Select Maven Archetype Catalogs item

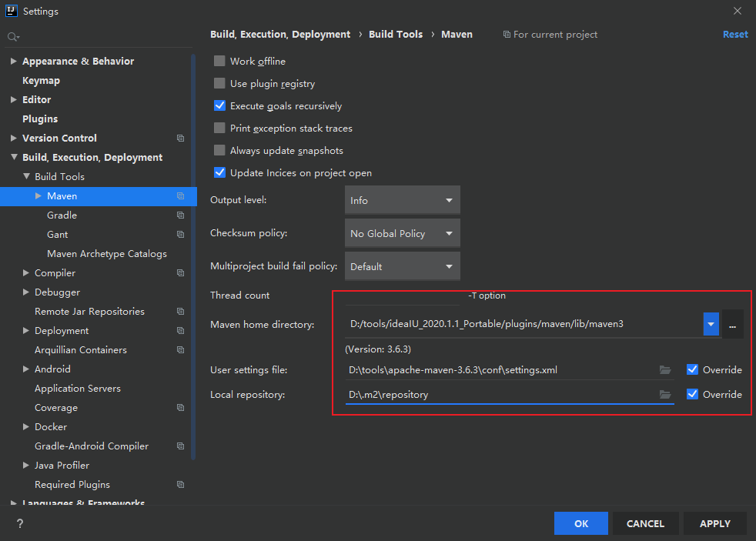pyautogui.click(x=106, y=254)
